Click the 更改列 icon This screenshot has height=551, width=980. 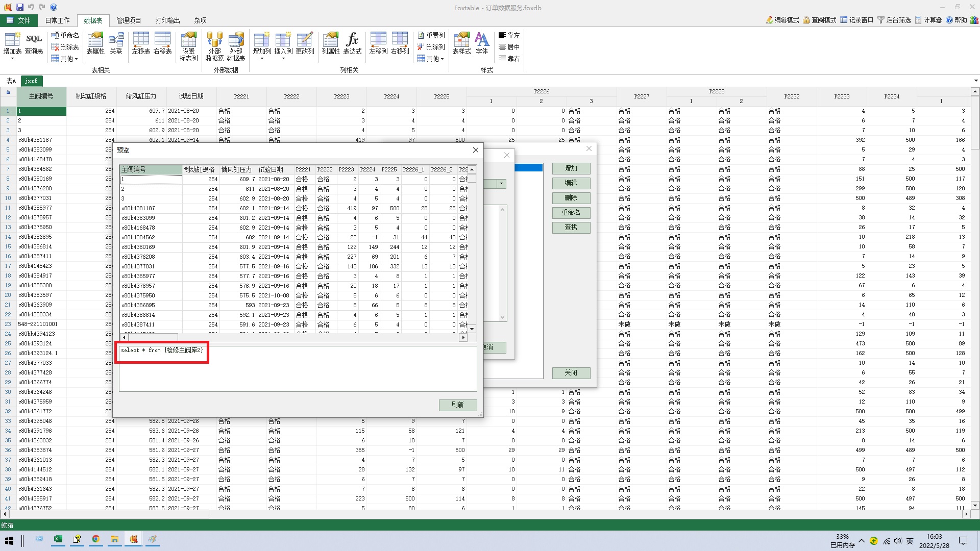[305, 43]
